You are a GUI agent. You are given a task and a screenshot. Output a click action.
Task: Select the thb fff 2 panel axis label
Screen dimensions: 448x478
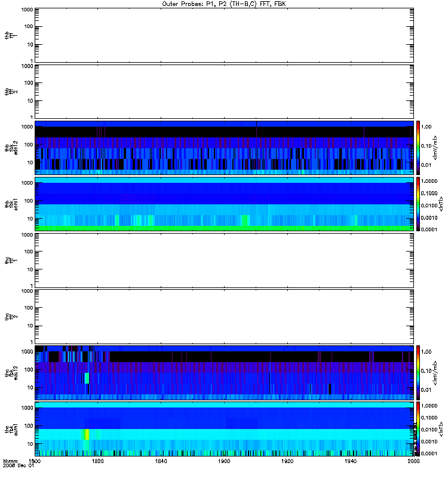coord(11,92)
